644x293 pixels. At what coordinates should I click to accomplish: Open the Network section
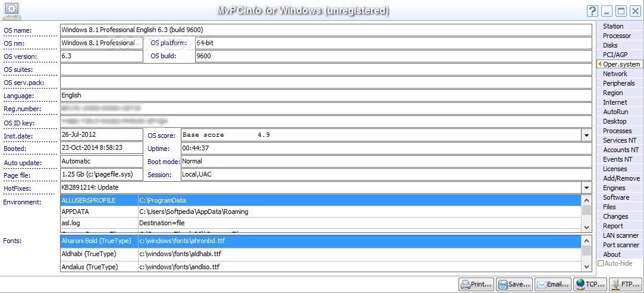[x=619, y=74]
